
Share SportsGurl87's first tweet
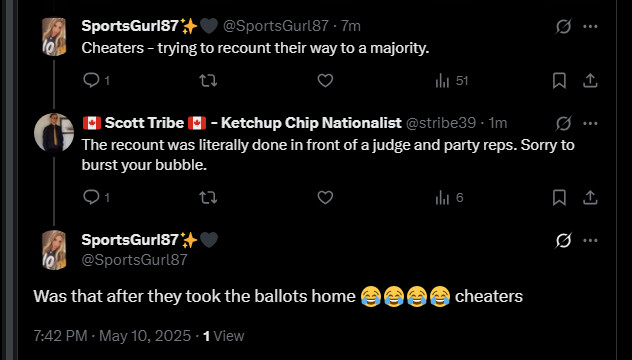[590, 81]
